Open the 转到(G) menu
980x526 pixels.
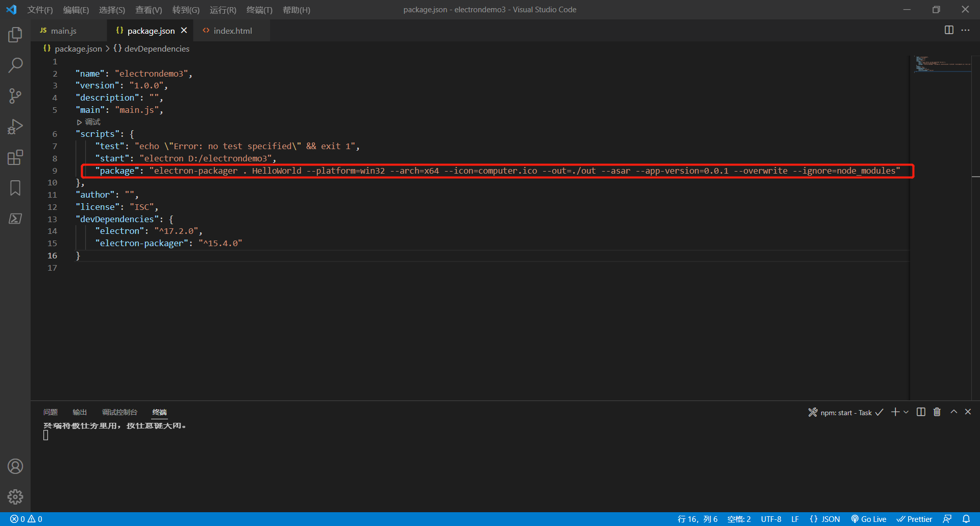click(x=186, y=10)
